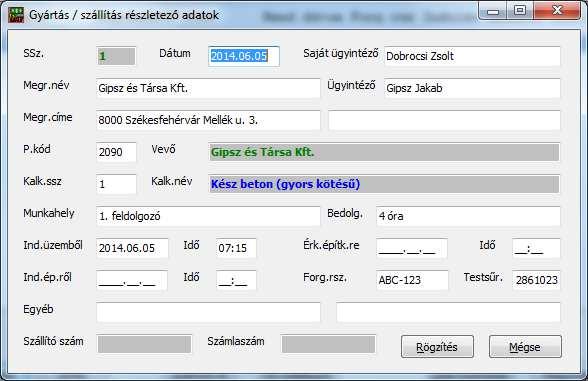
Task: Click the Munkahely field 1. feldolgozó
Action: coord(208,216)
